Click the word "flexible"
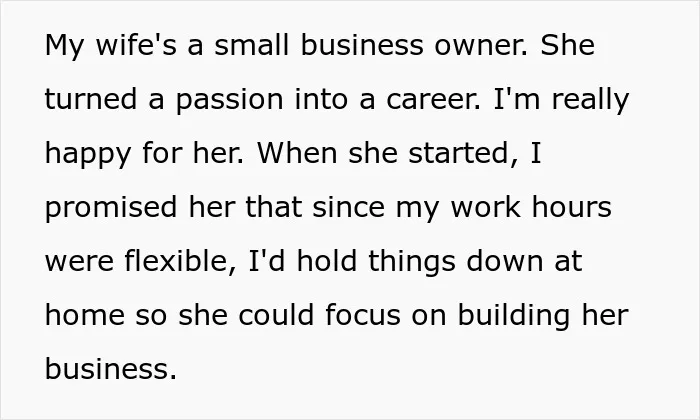Screen dimensions: 700x420 click(179, 261)
